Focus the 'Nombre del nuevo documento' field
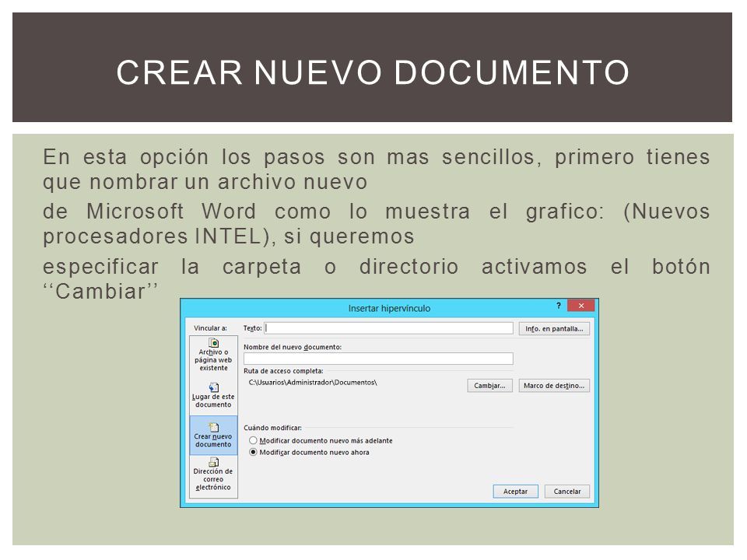The width and height of the screenshot is (747, 560). pos(378,359)
